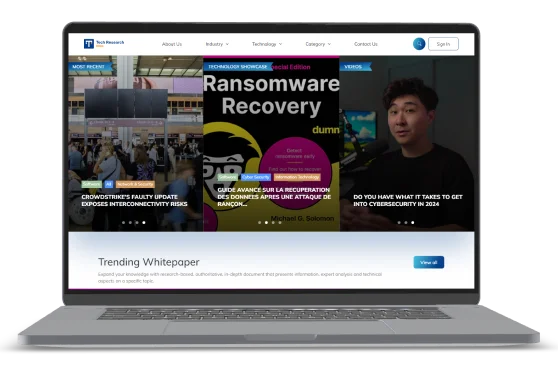
Task: Click View all for Trending Whitepaper
Action: point(428,262)
